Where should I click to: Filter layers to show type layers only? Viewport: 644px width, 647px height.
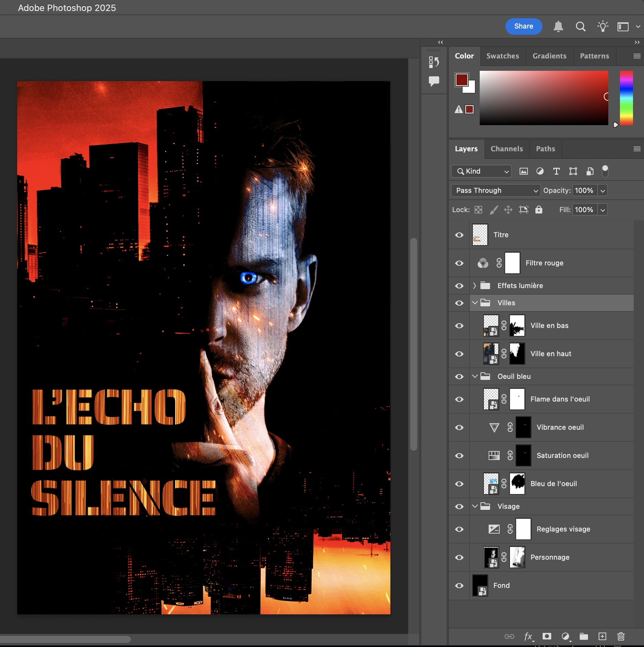tap(556, 171)
